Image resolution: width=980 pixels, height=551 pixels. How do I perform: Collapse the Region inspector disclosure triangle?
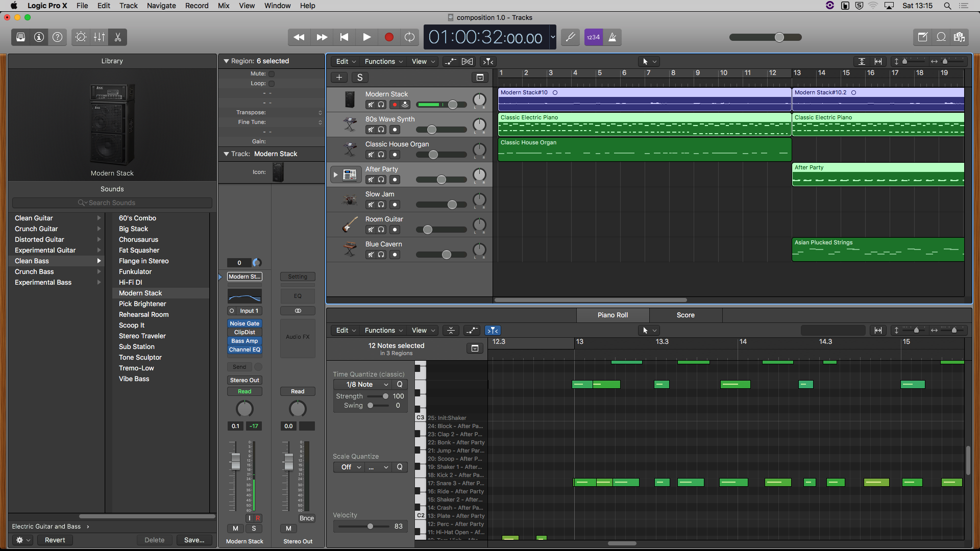226,61
